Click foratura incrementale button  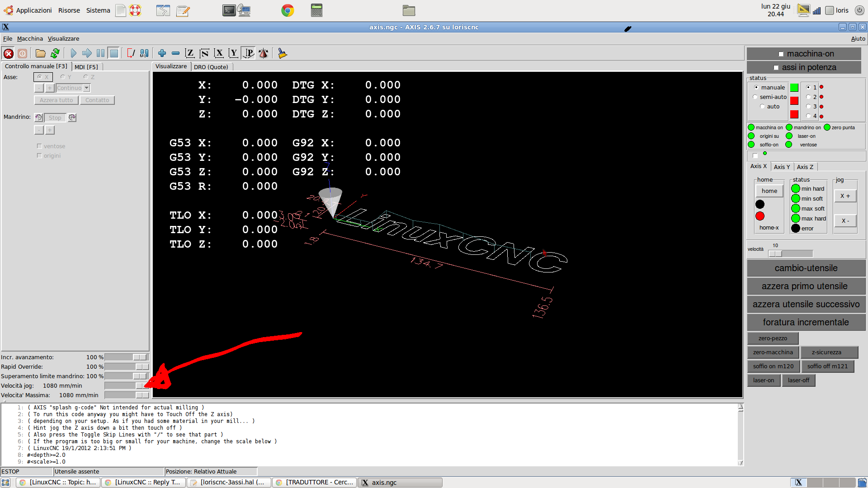(x=806, y=323)
